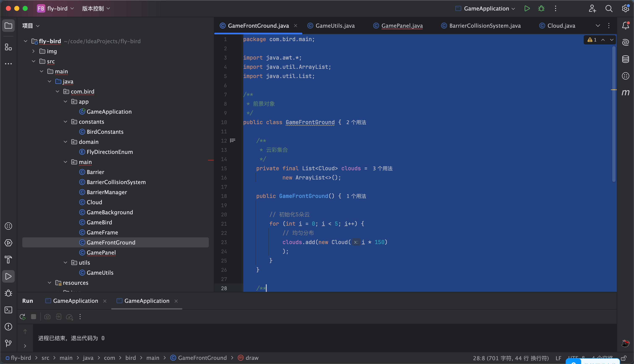Image resolution: width=634 pixels, height=364 pixels.
Task: Click the LF line separator in status bar
Action: (x=558, y=358)
